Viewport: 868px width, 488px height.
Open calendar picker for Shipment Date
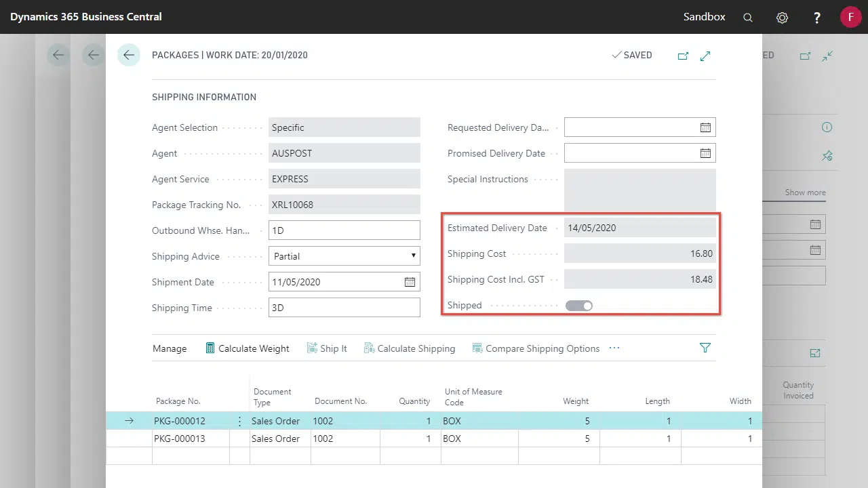410,282
